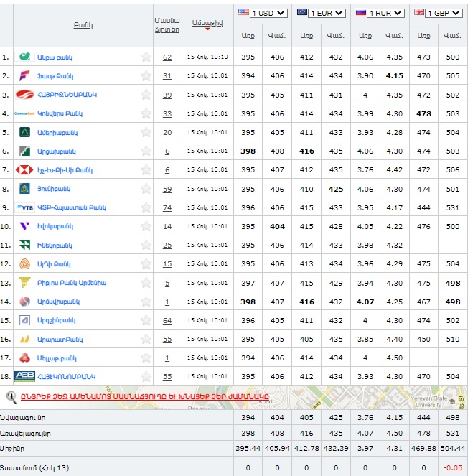Viewport: 473px width, 476px height.
Task: Click the magnifying glass icon in the banner
Action: (11, 396)
